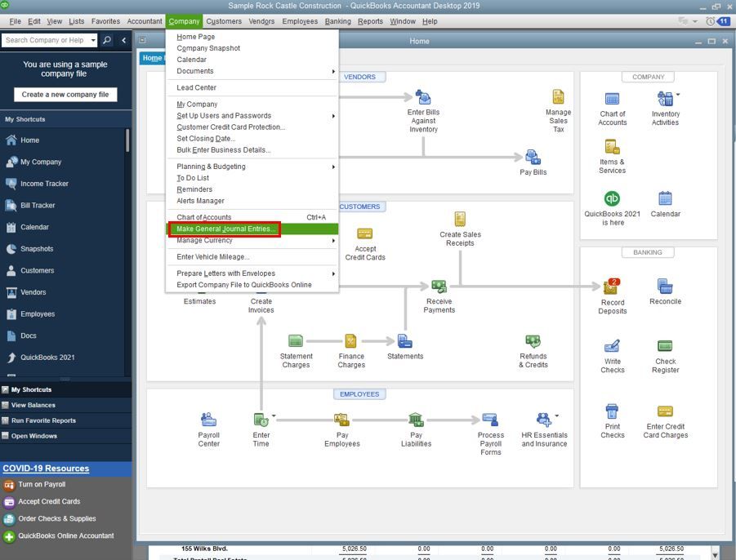
Task: Open Finance Charges icon
Action: point(350,341)
